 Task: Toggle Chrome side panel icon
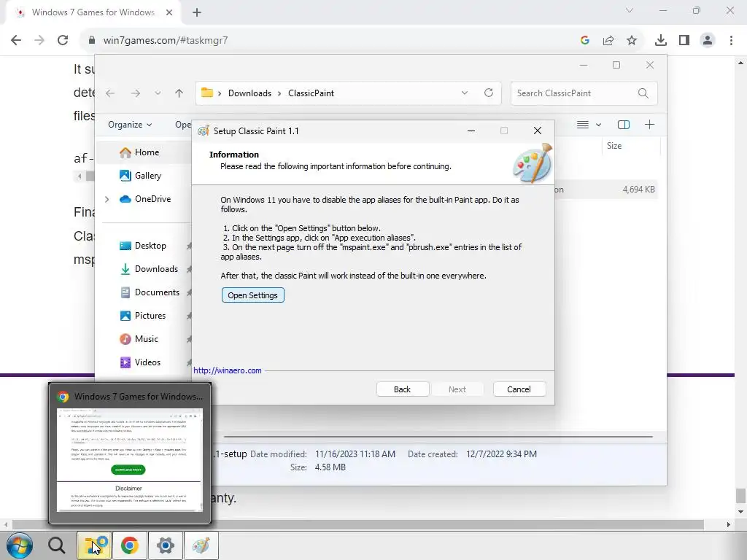tap(684, 41)
